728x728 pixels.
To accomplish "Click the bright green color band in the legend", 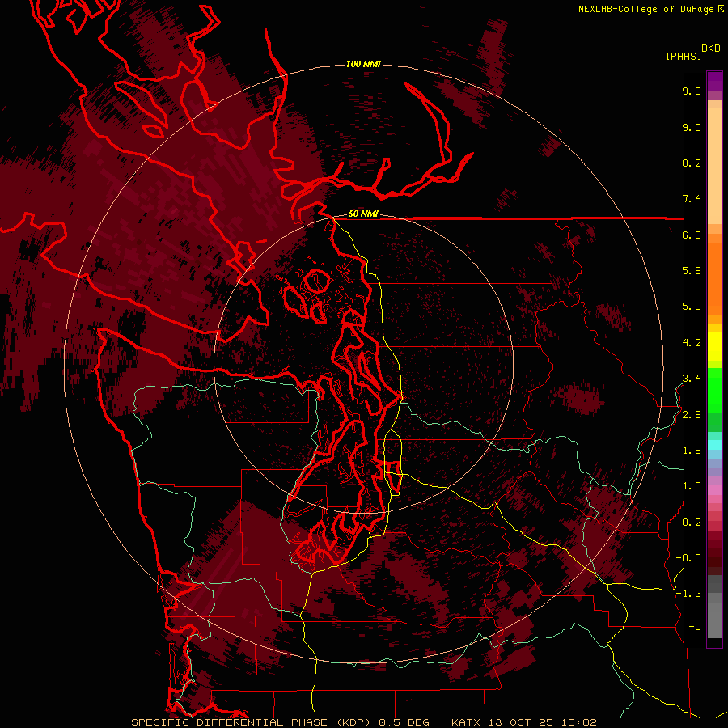I will [x=714, y=391].
